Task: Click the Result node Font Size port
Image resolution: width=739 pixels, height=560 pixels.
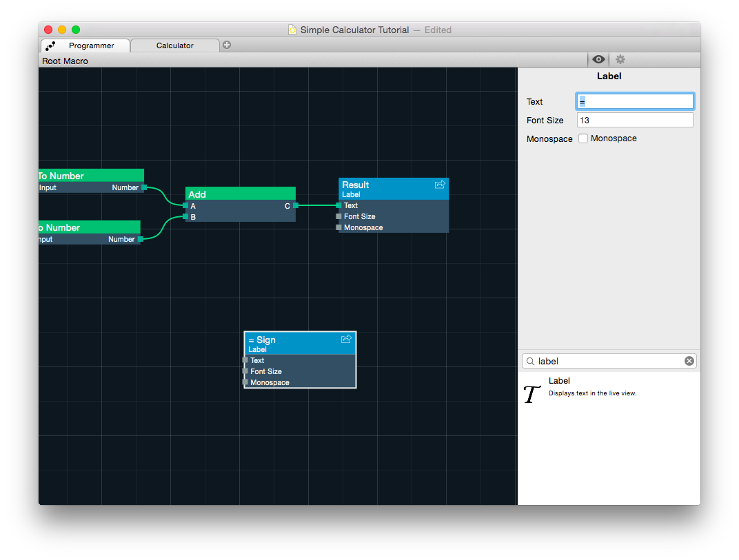Action: point(338,216)
